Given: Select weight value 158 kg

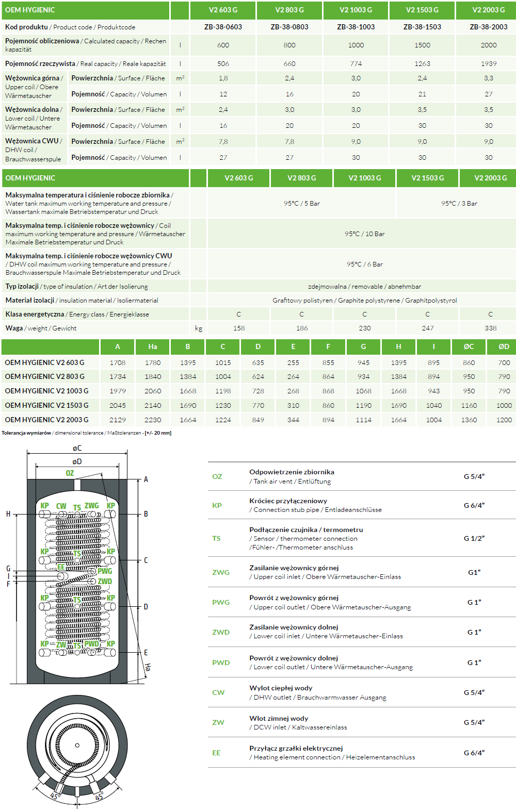Looking at the screenshot, I should coord(239,328).
